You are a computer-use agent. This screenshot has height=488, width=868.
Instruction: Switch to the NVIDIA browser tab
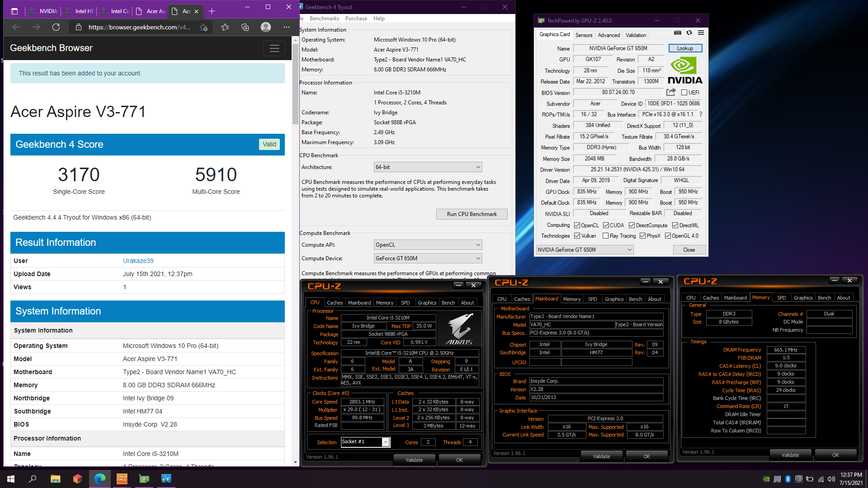click(43, 11)
